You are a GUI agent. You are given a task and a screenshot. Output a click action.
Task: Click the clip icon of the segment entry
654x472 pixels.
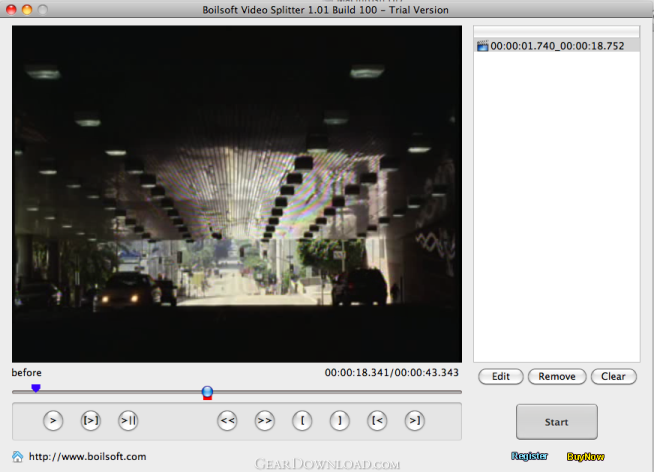click(483, 46)
